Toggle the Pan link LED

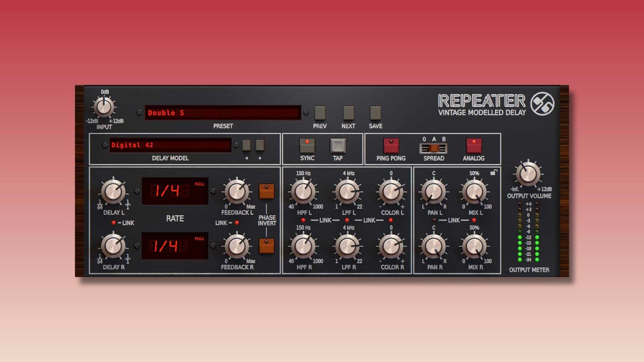433,220
